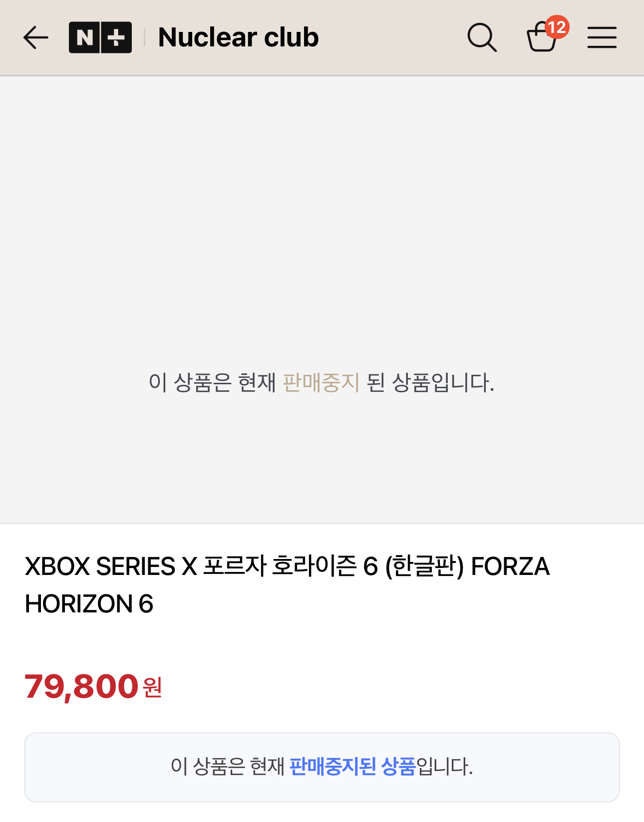Click the blue 판매중지된 상품 text
Image resolution: width=644 pixels, height=822 pixels.
click(x=352, y=767)
